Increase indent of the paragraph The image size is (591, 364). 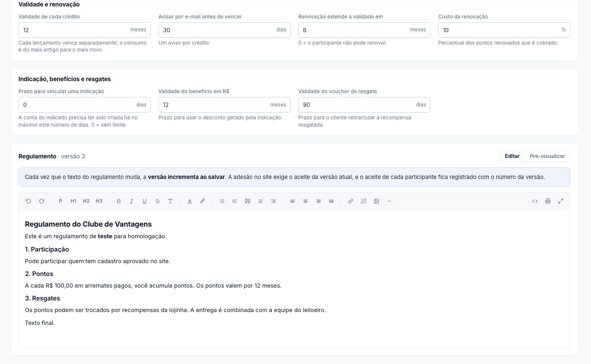[x=273, y=201]
